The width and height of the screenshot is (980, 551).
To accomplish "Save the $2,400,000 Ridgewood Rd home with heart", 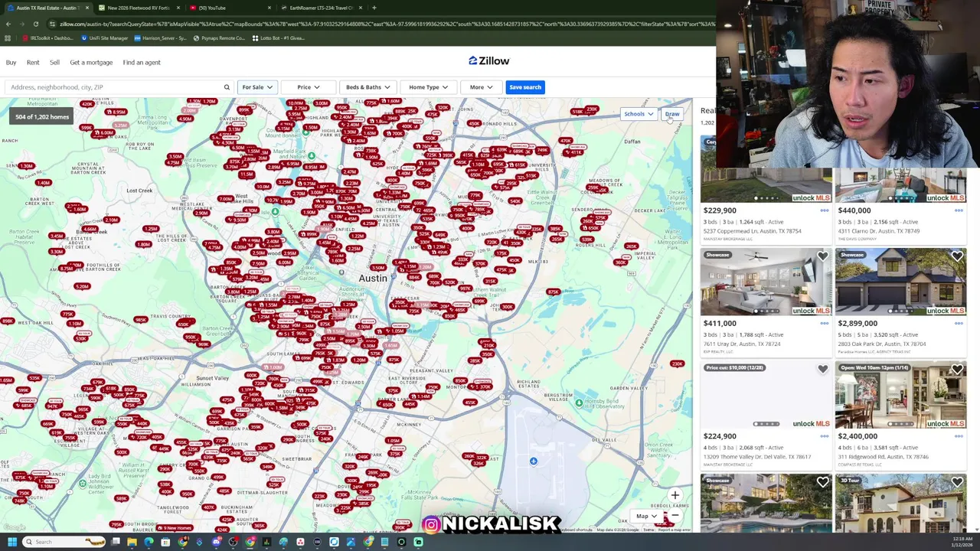I will pyautogui.click(x=957, y=370).
